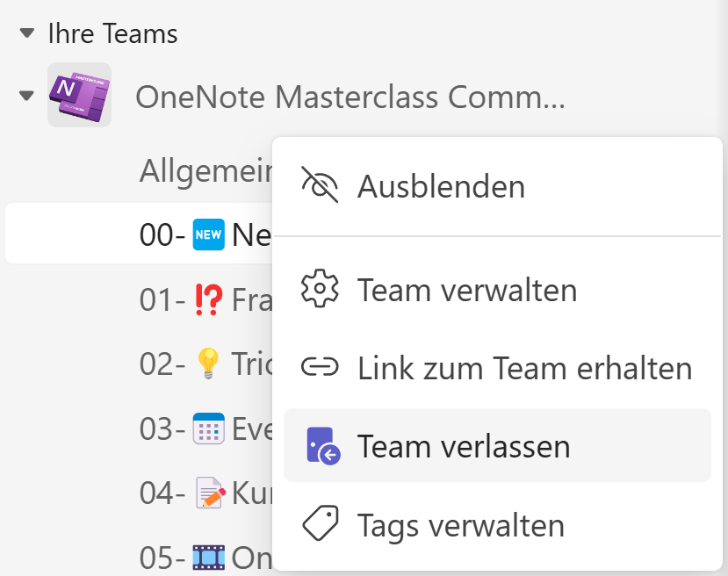This screenshot has width=728, height=576.
Task: Click the light bulb emoji icon
Action: click(x=208, y=364)
